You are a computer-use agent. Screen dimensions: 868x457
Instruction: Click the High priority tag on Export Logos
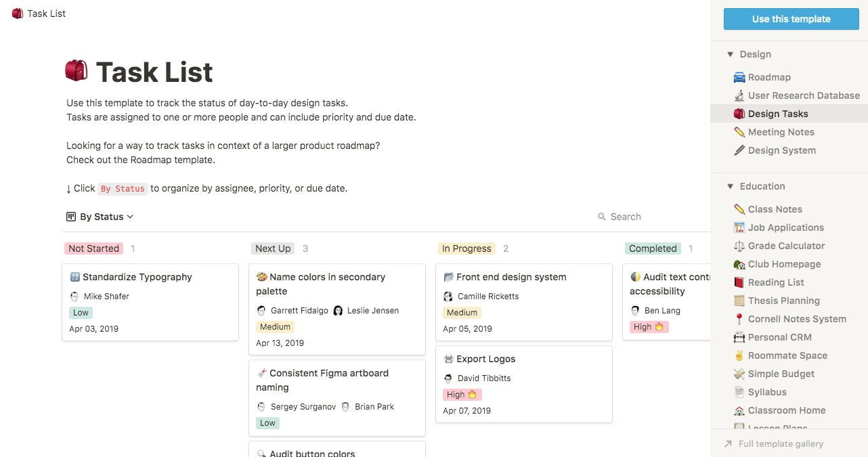click(x=462, y=394)
